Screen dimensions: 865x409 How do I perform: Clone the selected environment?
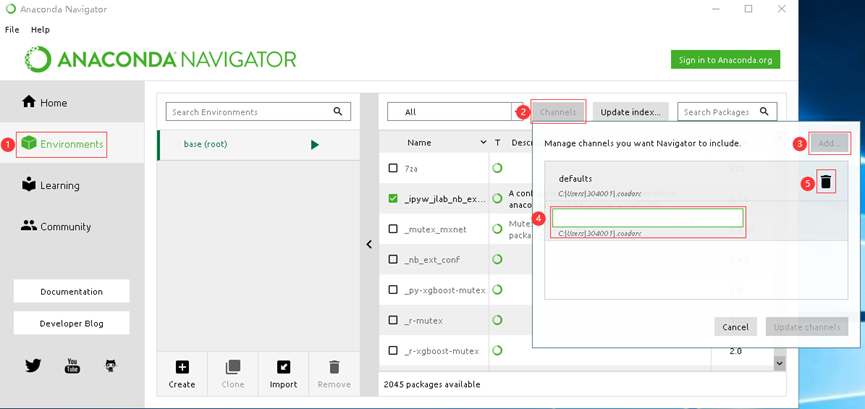[233, 374]
